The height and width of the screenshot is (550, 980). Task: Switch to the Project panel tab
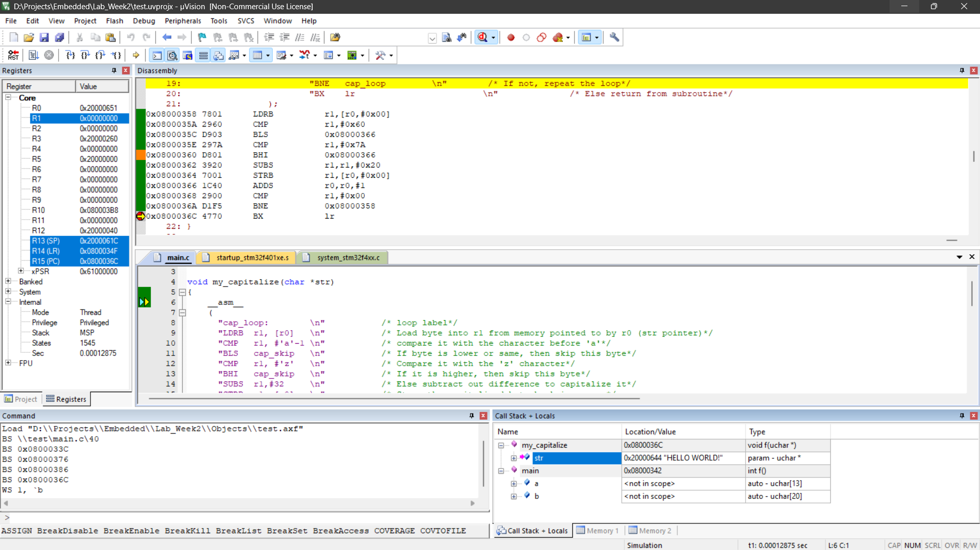(21, 399)
